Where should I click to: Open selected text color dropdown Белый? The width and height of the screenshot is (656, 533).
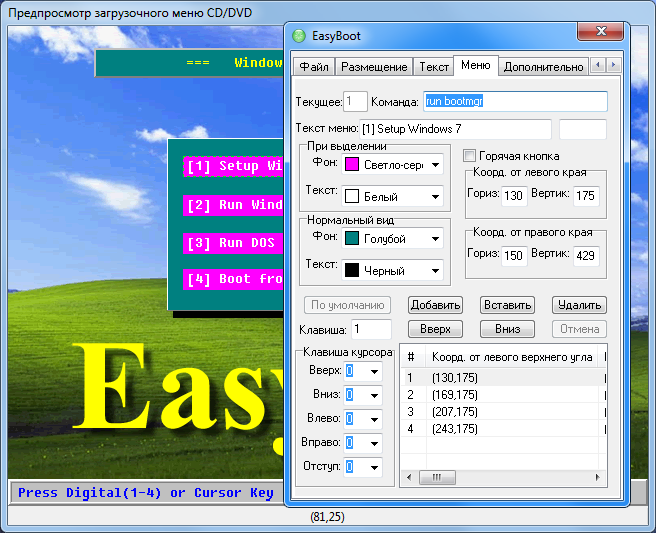pos(392,196)
